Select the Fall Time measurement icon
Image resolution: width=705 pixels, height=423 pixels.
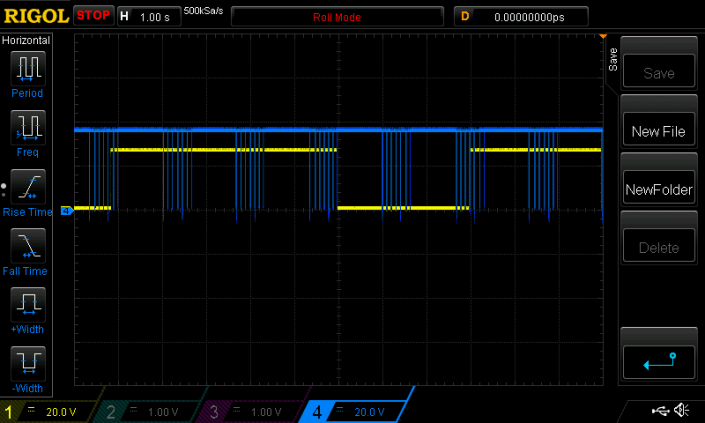coord(28,245)
